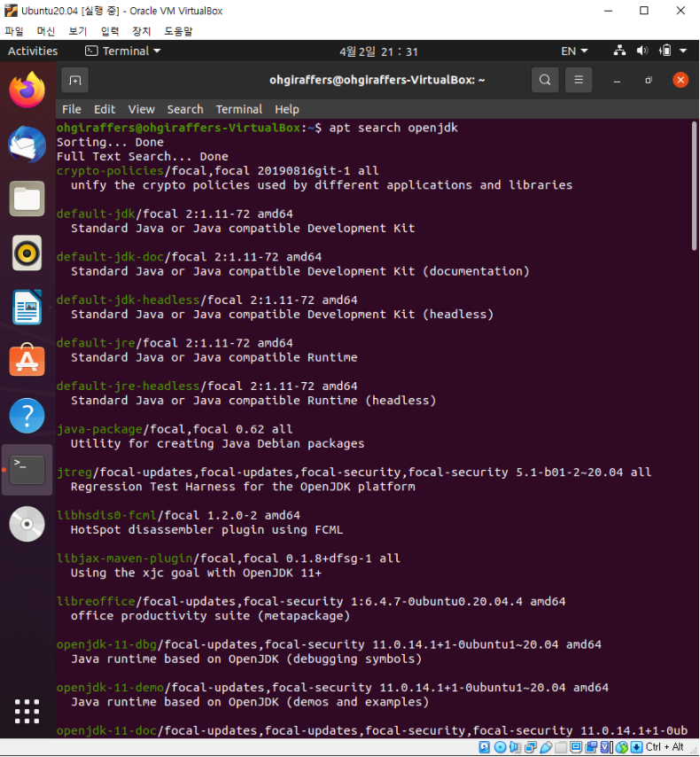Open VirtualBox 장치 menu
This screenshot has width=700, height=757.
[x=142, y=31]
